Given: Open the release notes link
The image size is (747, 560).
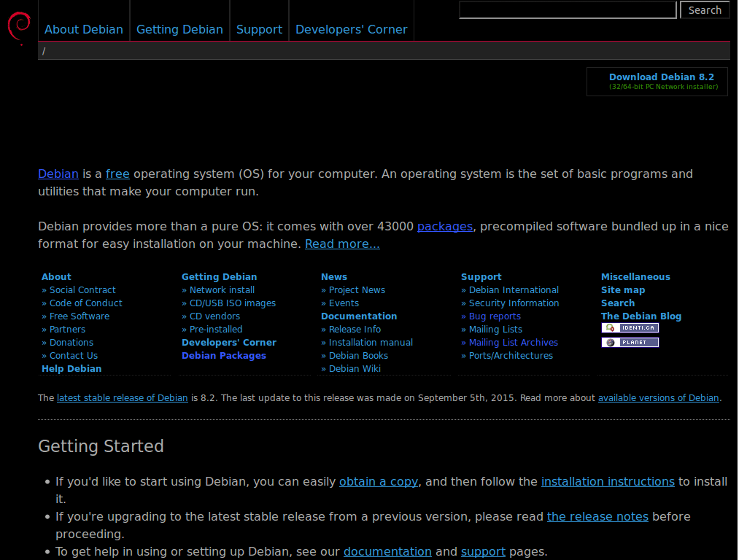Looking at the screenshot, I should point(597,517).
